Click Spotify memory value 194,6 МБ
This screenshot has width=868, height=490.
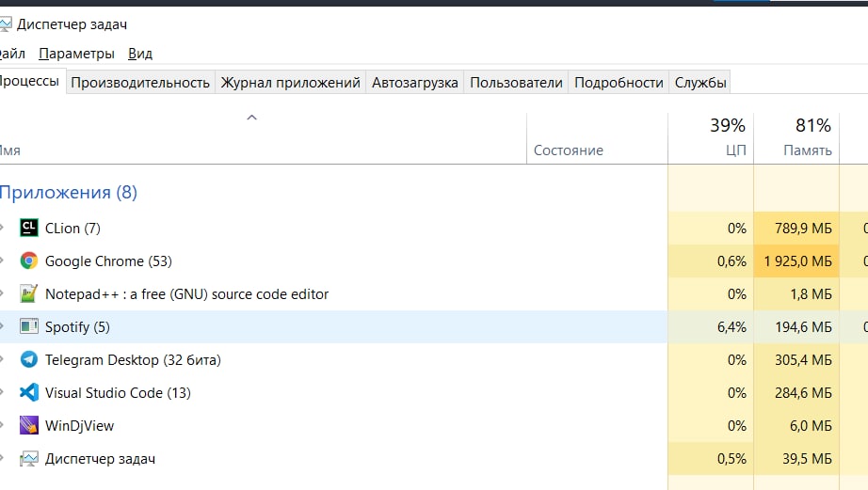(803, 327)
